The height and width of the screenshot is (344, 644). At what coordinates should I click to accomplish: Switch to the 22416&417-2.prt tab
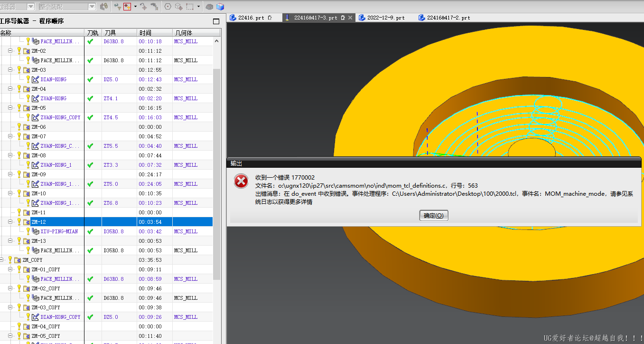pos(444,18)
